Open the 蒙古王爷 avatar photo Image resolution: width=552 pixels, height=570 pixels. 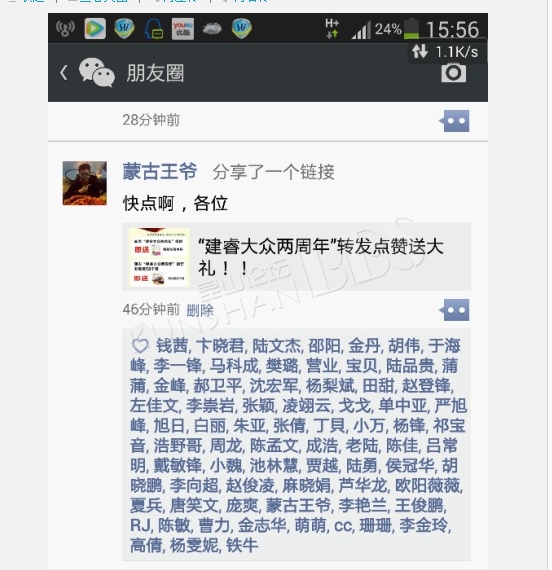coord(85,183)
